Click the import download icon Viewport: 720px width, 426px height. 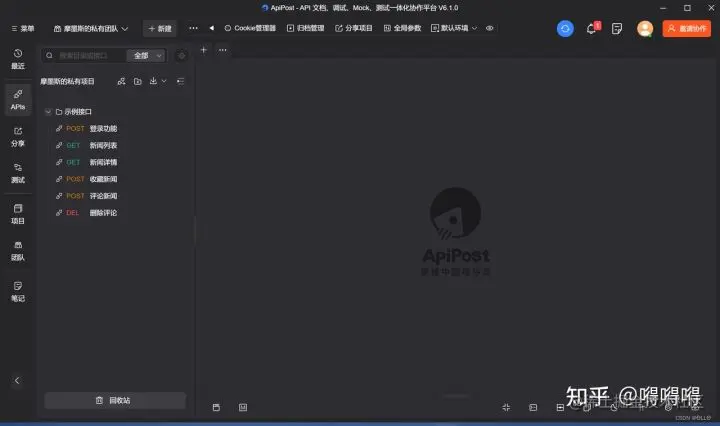pos(153,81)
